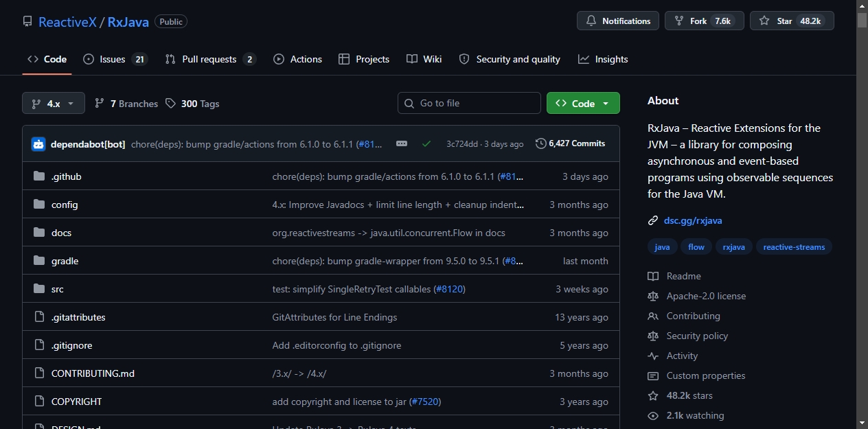
Task: Select the java topic tag
Action: point(662,247)
